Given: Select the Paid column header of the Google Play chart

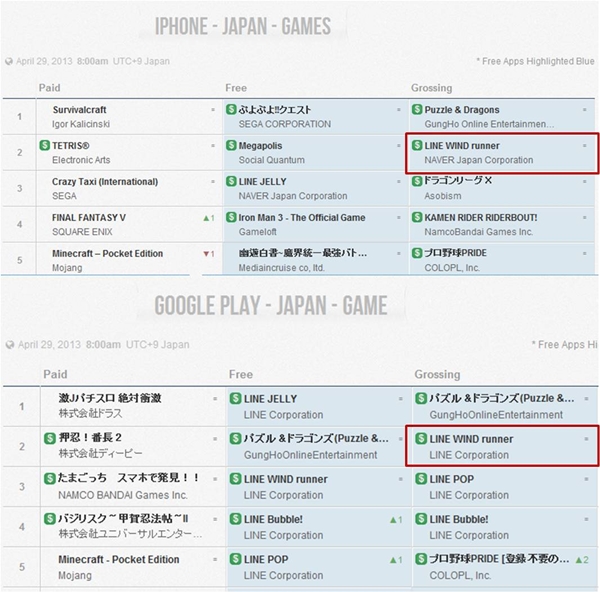Looking at the screenshot, I should pyautogui.click(x=55, y=374).
